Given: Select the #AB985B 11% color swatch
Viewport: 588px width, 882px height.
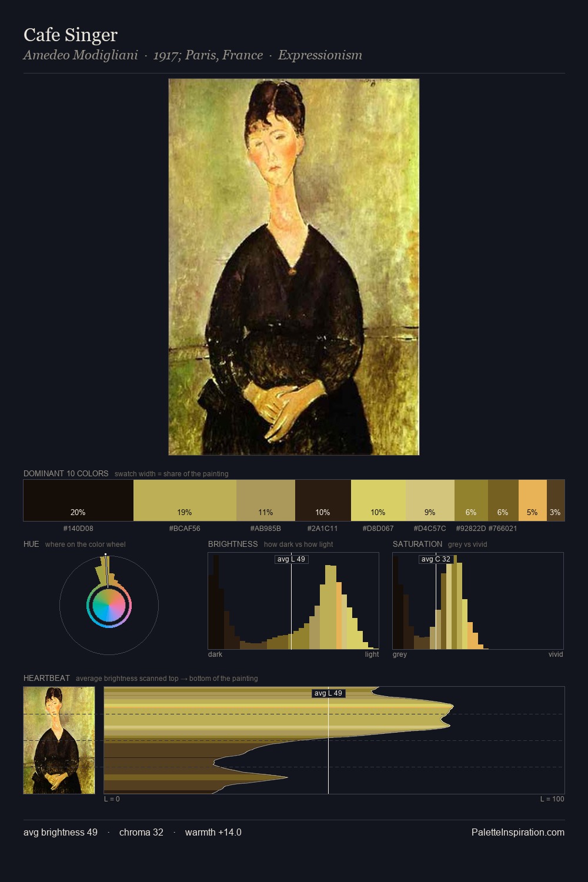Looking at the screenshot, I should [266, 500].
